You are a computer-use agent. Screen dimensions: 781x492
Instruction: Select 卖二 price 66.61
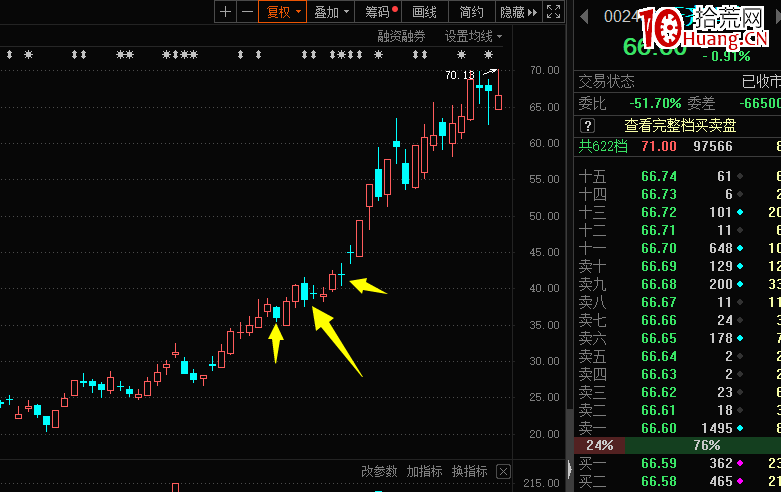pyautogui.click(x=658, y=410)
